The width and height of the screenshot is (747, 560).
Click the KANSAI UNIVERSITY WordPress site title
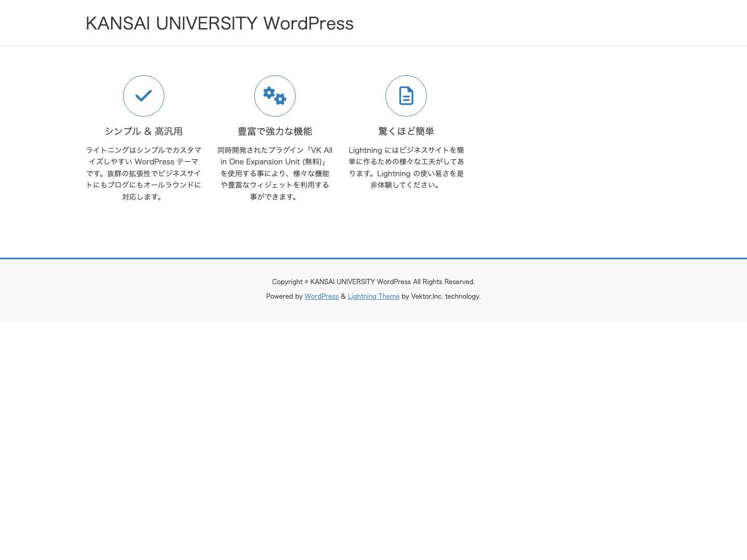coord(219,23)
